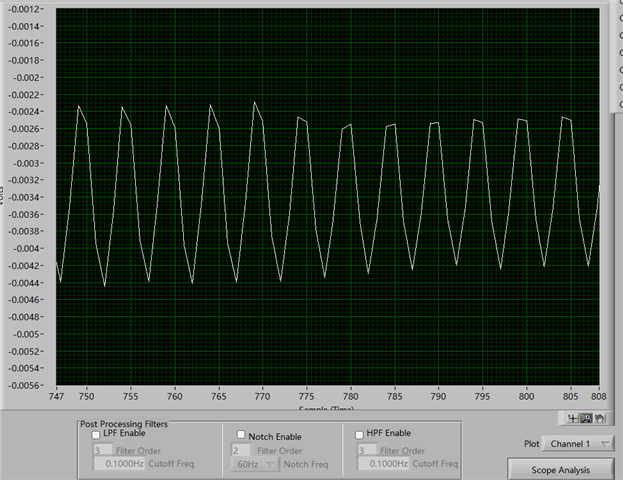Click the x-axis tick label 775
Screen dimensions: 623x480
point(306,397)
